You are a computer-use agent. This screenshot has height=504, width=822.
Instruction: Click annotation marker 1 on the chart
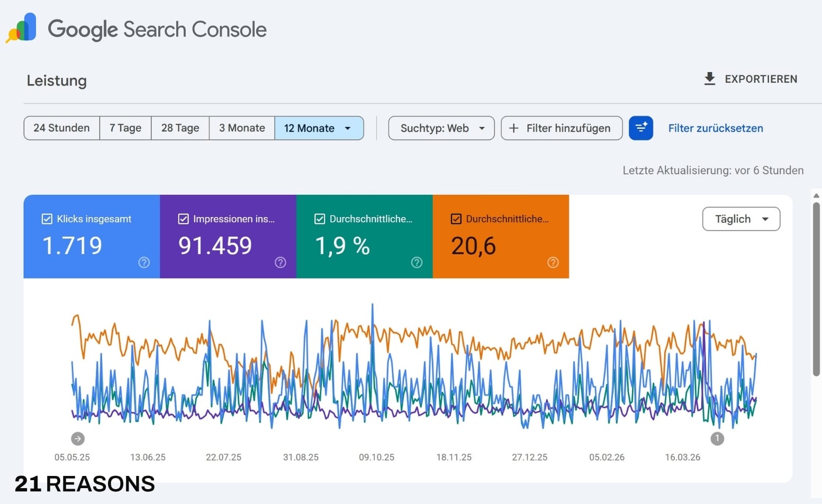pyautogui.click(x=717, y=438)
